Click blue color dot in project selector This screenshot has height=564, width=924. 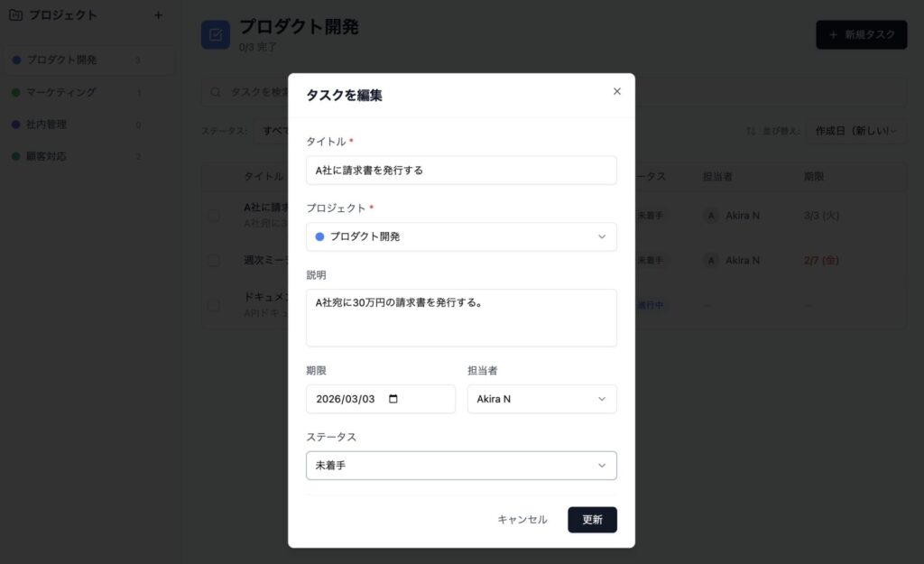point(319,237)
